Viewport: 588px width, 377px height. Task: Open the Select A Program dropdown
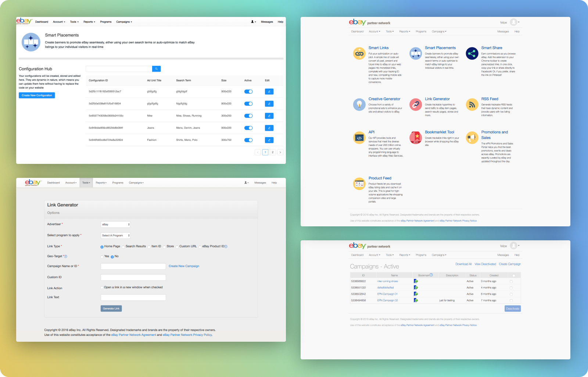(x=115, y=236)
